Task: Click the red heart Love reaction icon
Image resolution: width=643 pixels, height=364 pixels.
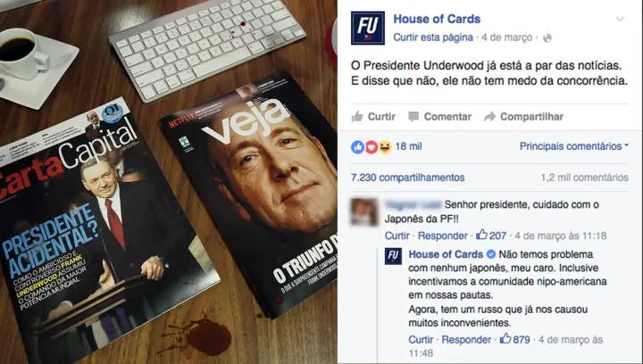Action: click(372, 146)
